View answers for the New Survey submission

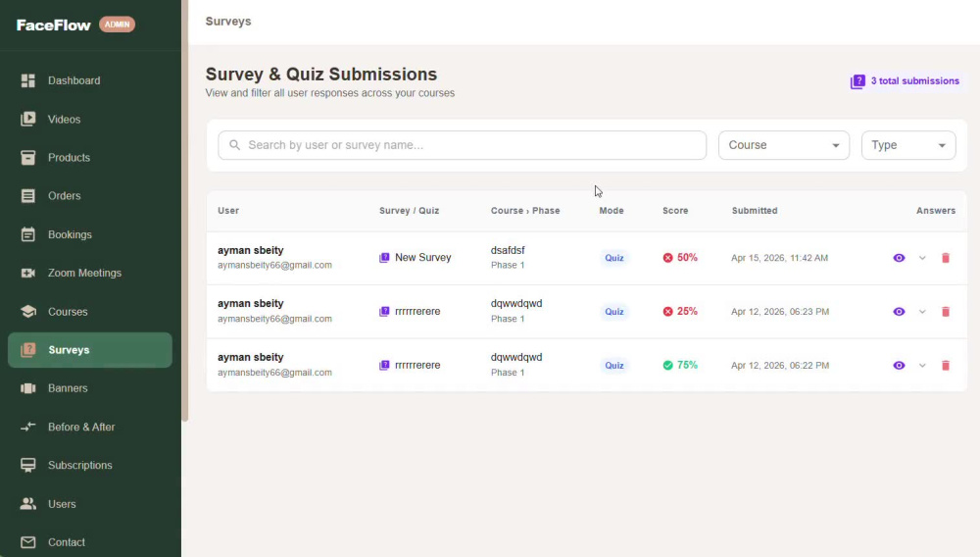point(899,258)
